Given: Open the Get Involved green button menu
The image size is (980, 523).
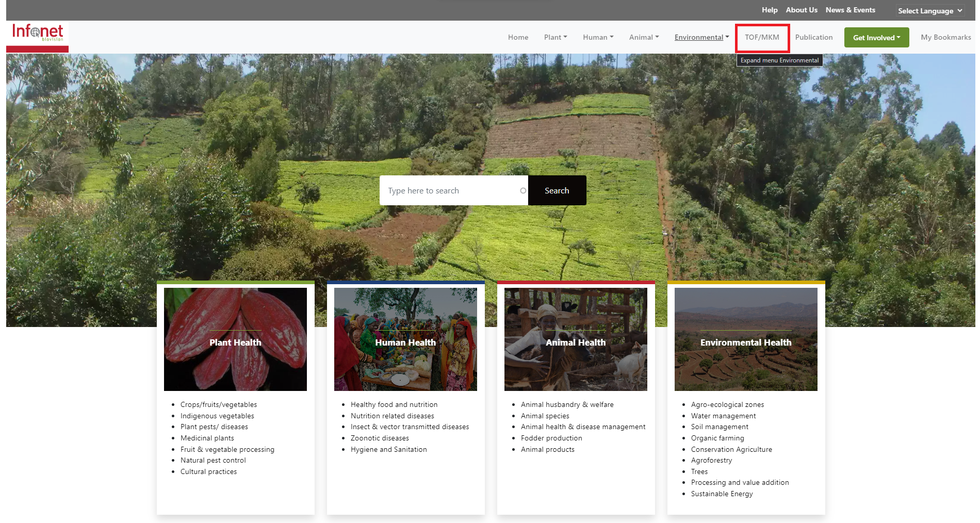Looking at the screenshot, I should click(876, 38).
